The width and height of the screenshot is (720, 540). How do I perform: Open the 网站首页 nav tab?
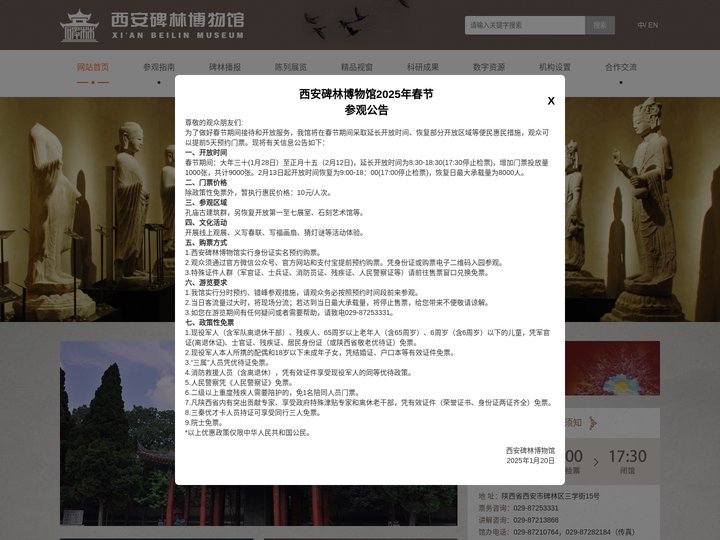tap(93, 67)
